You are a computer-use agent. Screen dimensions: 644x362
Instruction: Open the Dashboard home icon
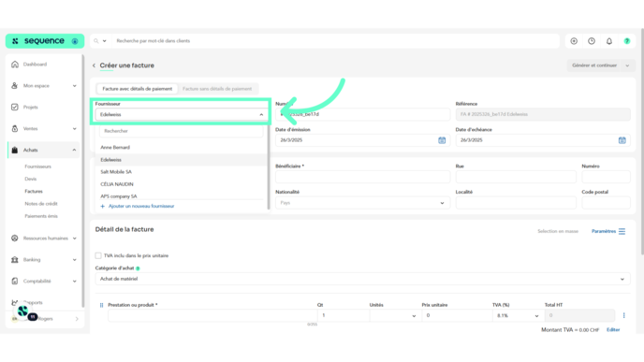(x=15, y=65)
